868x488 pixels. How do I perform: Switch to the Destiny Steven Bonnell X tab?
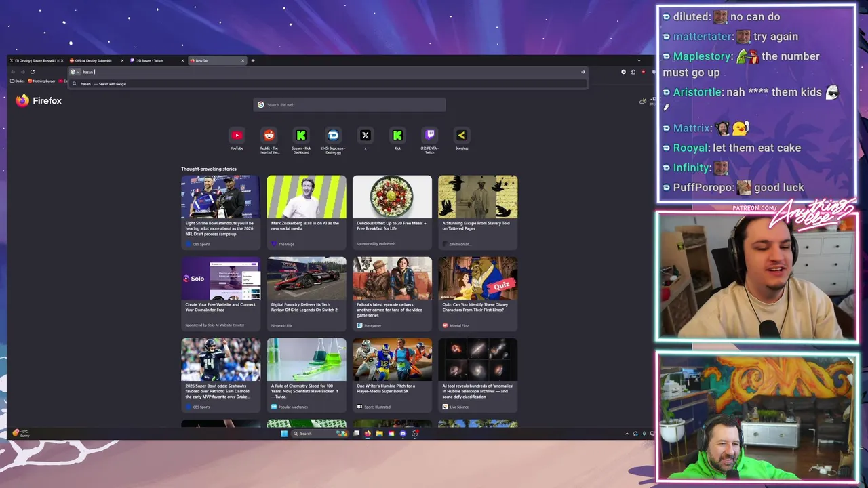(35, 60)
